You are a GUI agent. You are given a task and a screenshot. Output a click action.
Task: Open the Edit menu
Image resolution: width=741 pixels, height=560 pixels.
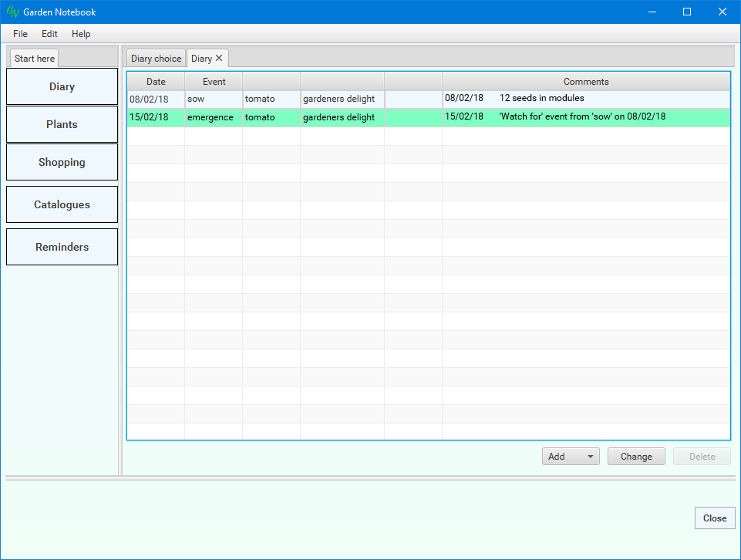tap(49, 34)
